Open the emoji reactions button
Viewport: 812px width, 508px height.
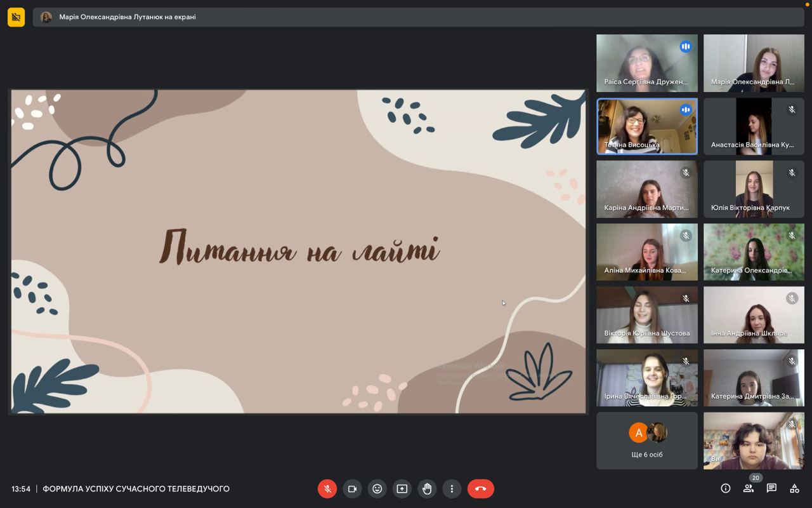pyautogui.click(x=377, y=489)
